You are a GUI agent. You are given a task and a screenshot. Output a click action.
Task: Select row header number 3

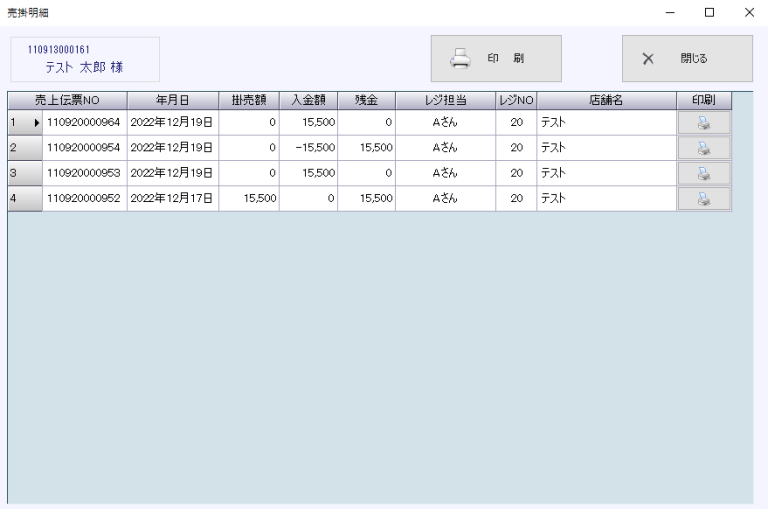click(25, 173)
